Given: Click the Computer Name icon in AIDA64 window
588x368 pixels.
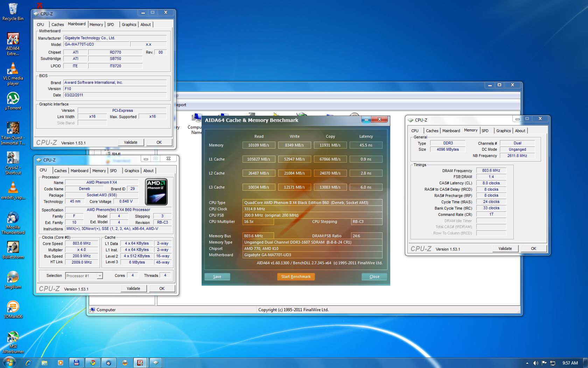Looking at the screenshot, I should pyautogui.click(x=195, y=124).
